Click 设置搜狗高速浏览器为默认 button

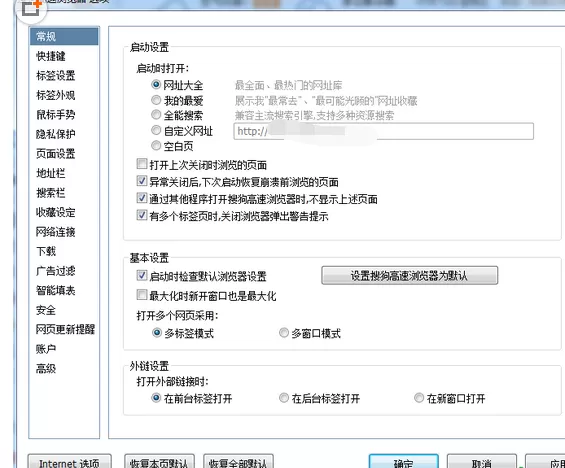[x=410, y=276]
